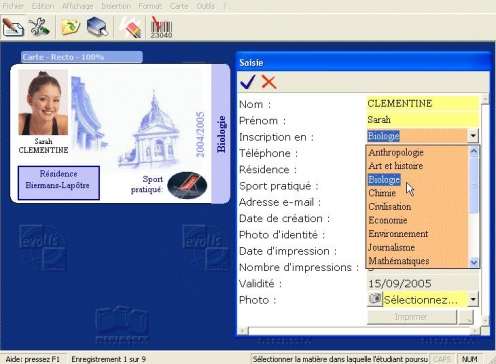Click the dropdown list scroll down arrow
This screenshot has width=496, height=364.
(474, 262)
